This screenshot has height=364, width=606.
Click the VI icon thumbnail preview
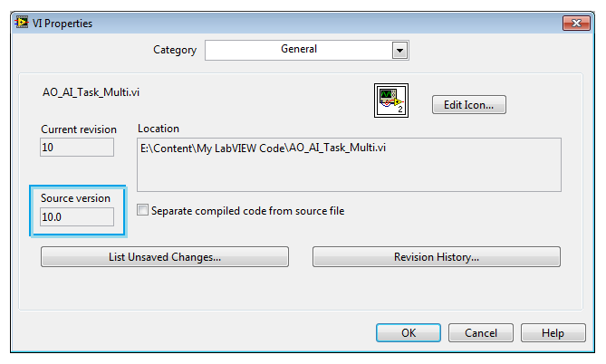point(391,101)
